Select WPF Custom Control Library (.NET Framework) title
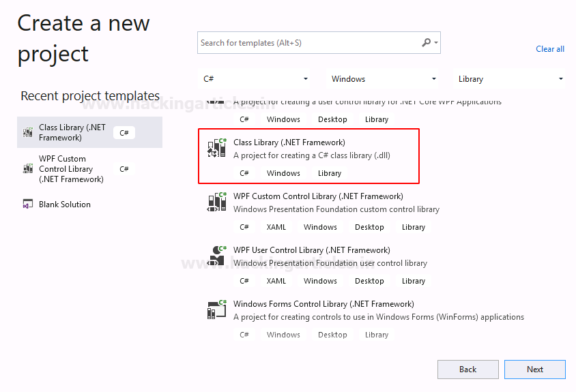Image resolution: width=576 pixels, height=392 pixels. [x=318, y=196]
